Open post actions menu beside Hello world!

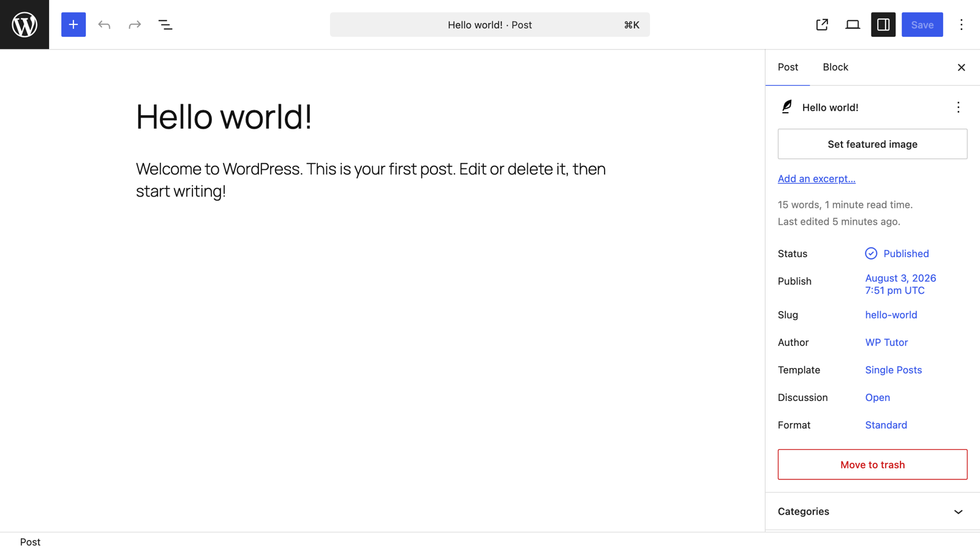click(958, 107)
